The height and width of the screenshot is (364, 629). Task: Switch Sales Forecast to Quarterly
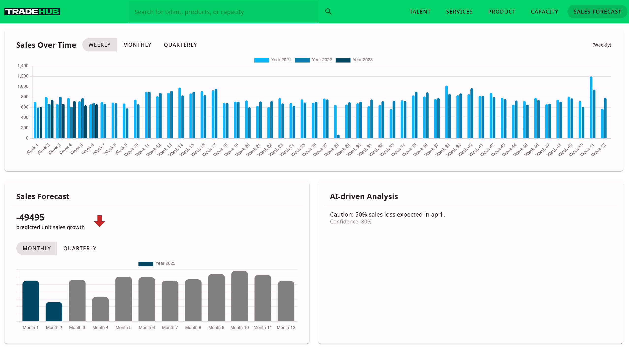(x=80, y=249)
